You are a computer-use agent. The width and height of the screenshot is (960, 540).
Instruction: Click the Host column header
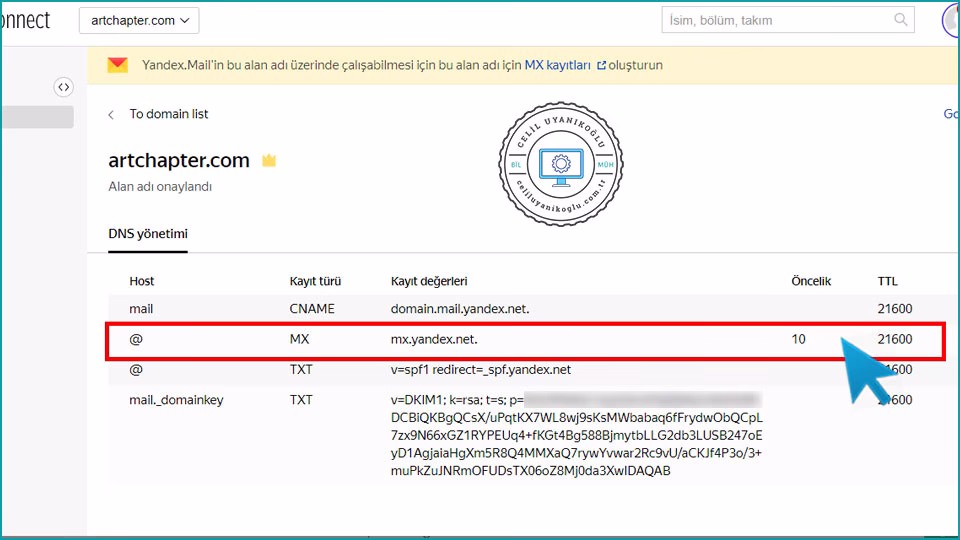point(141,281)
